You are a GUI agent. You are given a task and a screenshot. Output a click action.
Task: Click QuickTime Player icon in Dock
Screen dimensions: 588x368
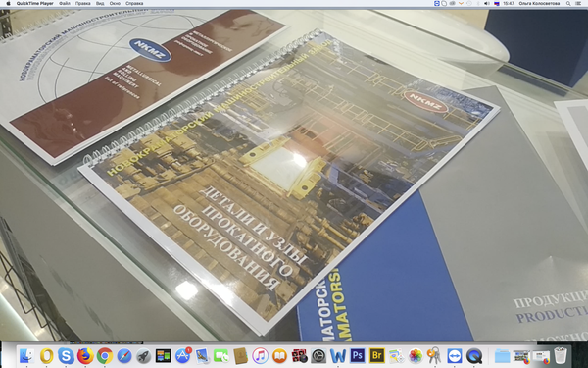[474, 355]
